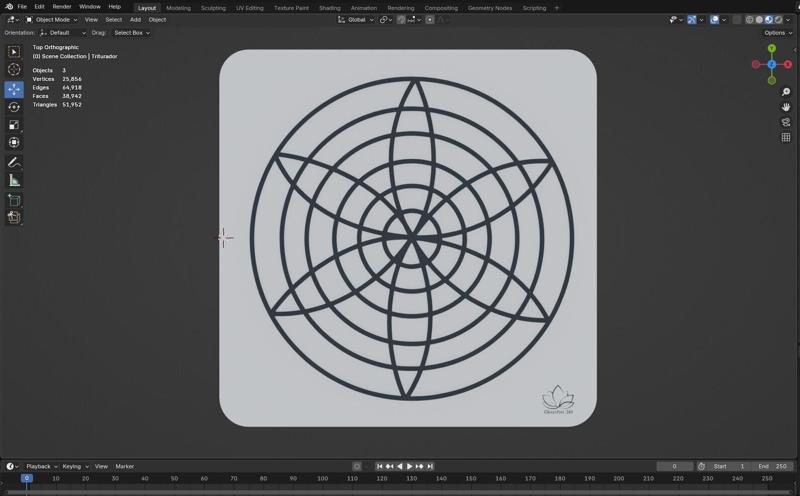800x496 pixels.
Task: Jump to timeline end frame
Action: 430,466
